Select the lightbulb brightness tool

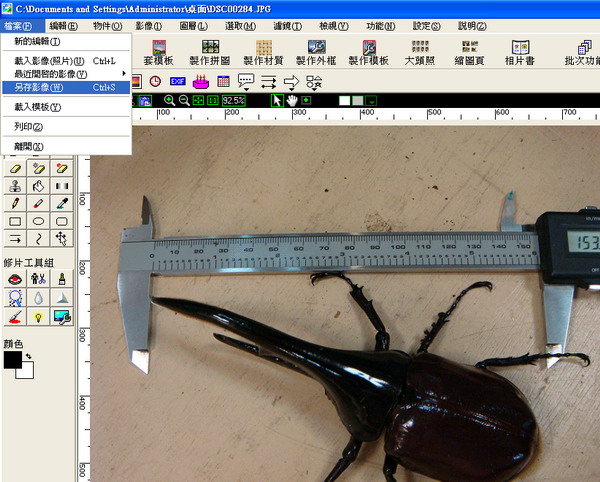click(38, 316)
